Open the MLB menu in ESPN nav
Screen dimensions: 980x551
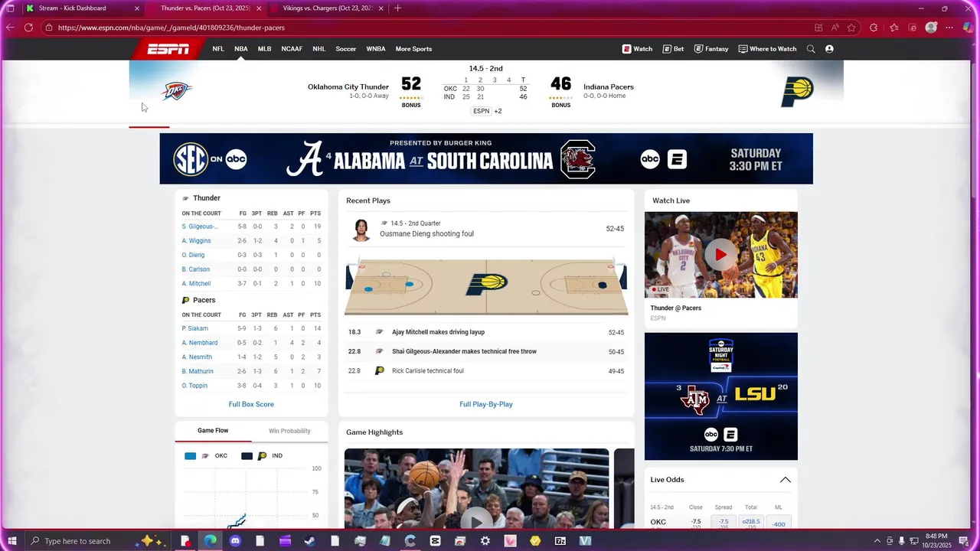coord(264,49)
